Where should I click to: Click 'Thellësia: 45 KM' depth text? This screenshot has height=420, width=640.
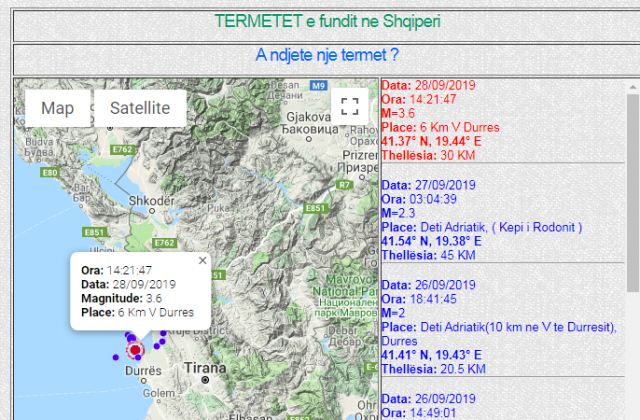428,255
